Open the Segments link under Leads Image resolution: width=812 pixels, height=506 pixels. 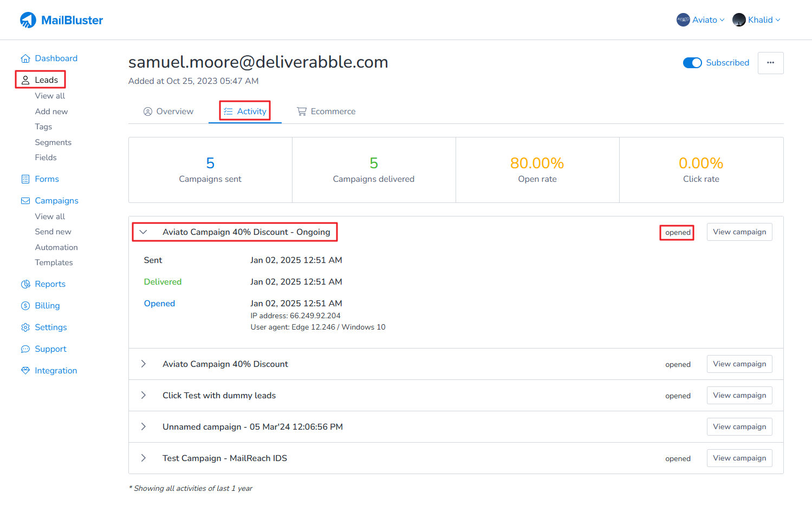[x=53, y=142]
